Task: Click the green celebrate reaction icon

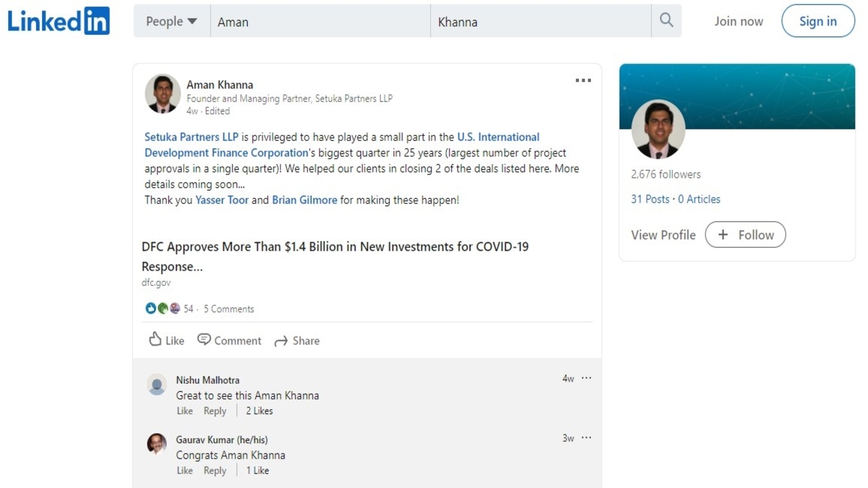Action: pyautogui.click(x=163, y=308)
